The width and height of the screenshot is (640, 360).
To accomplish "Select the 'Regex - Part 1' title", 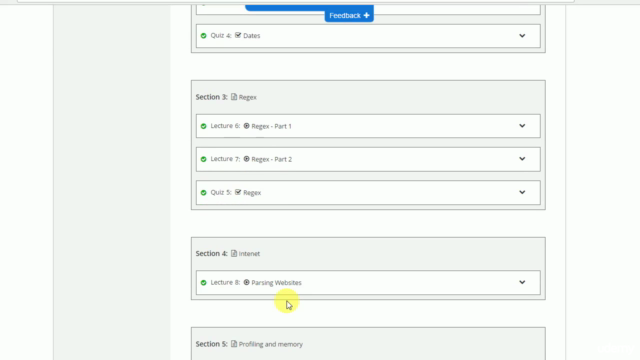I will tap(271, 126).
